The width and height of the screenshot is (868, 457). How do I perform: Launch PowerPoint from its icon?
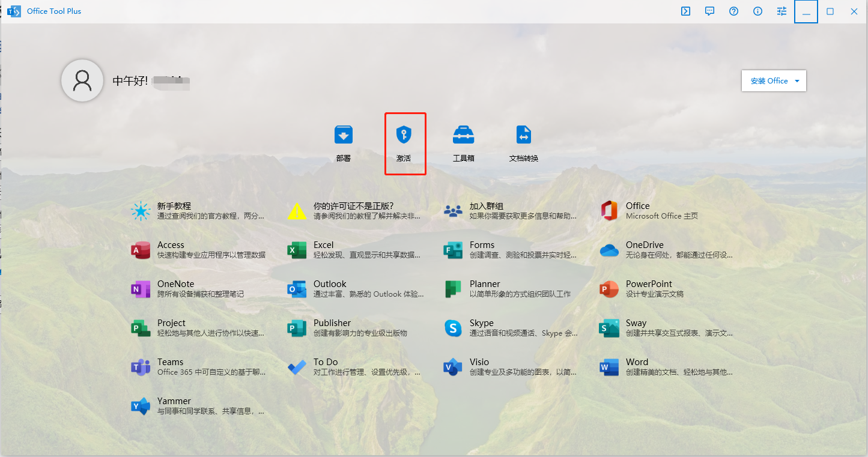click(609, 289)
